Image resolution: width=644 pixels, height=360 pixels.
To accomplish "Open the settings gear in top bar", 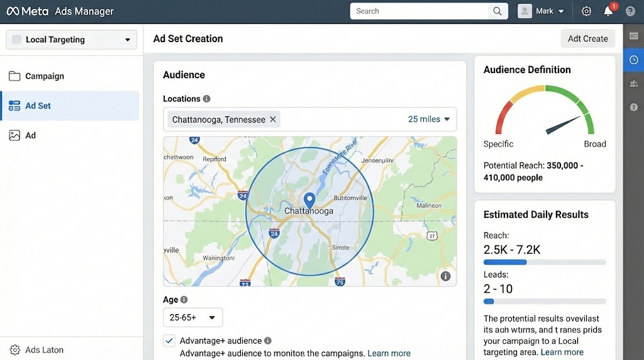I will (x=586, y=11).
